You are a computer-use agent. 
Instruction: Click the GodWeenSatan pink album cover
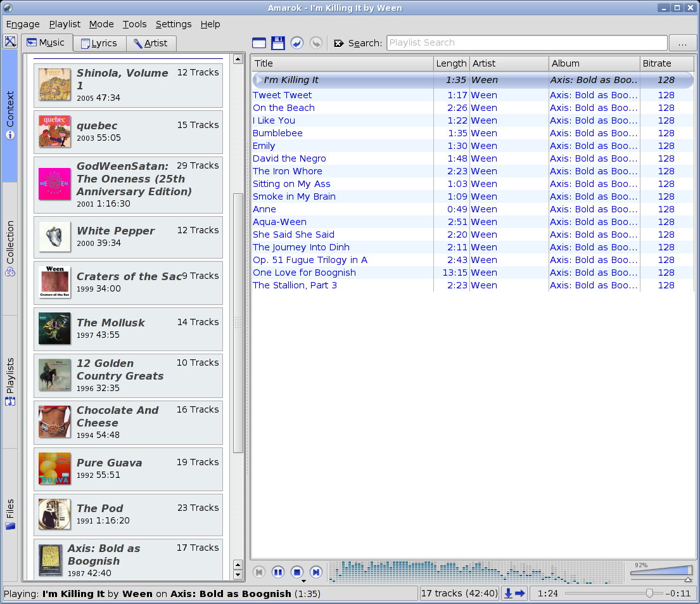click(54, 184)
